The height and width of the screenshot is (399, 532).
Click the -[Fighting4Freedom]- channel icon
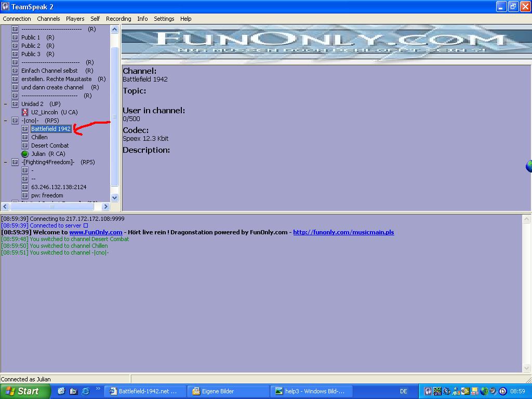pos(15,162)
